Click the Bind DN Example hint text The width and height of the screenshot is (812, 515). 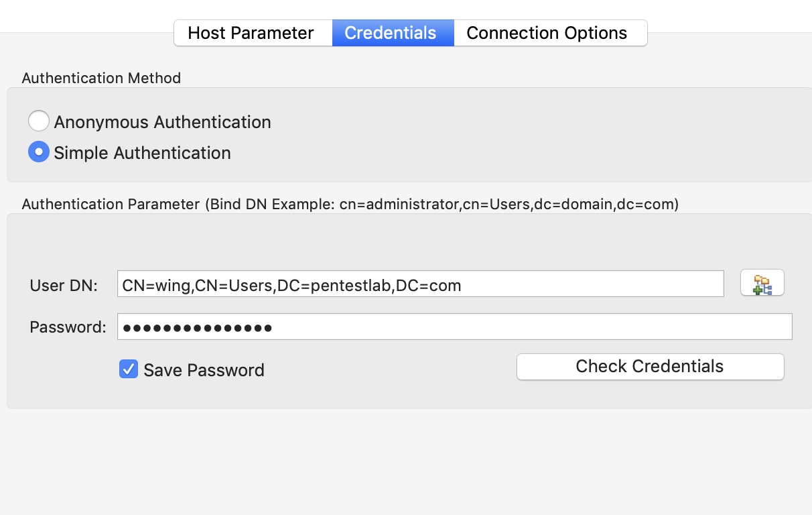442,204
